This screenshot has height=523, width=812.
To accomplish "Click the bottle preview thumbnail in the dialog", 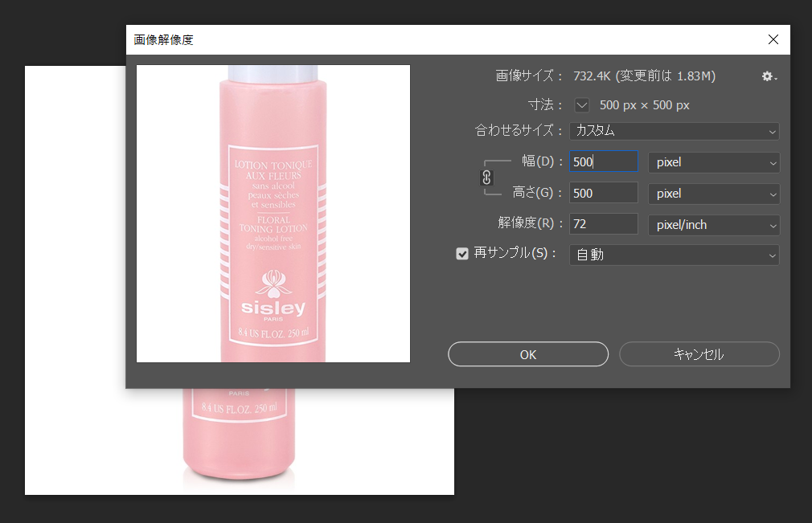I will [273, 214].
